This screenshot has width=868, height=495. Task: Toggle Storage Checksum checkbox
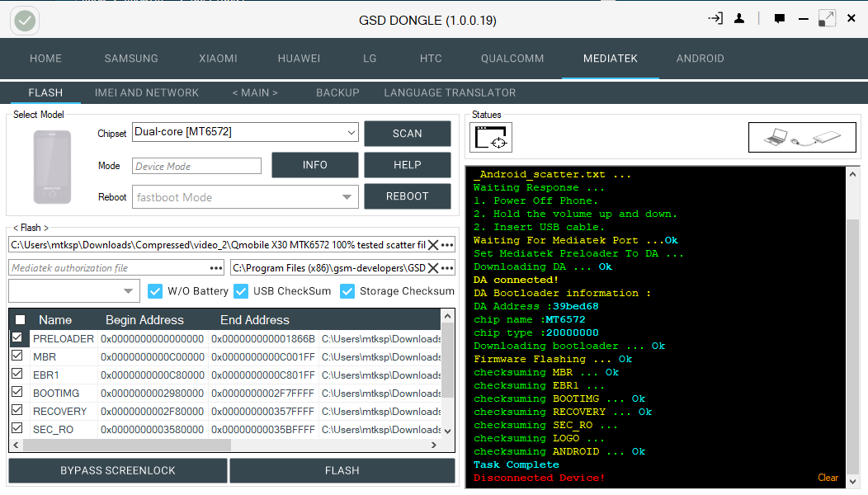pos(347,291)
